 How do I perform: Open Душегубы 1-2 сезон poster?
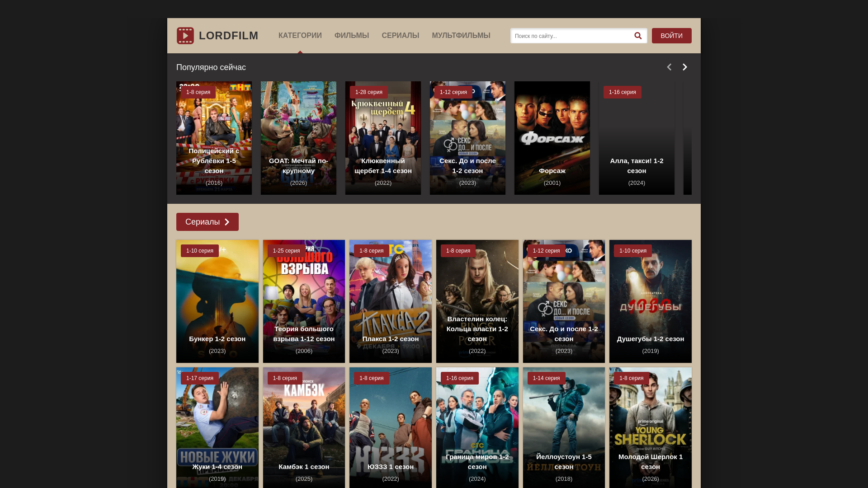651,301
